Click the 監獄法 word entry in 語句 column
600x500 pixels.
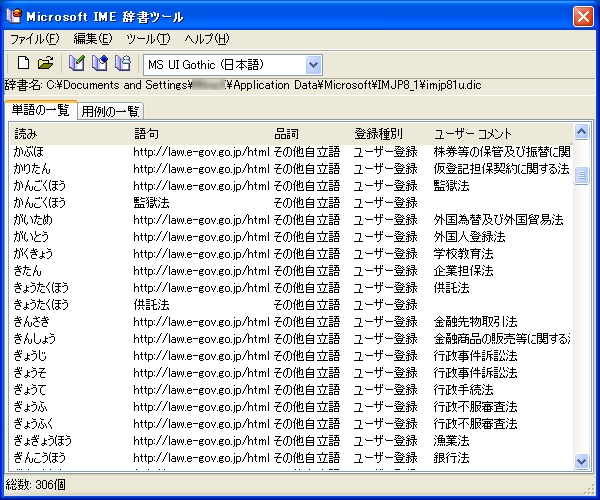[x=152, y=203]
